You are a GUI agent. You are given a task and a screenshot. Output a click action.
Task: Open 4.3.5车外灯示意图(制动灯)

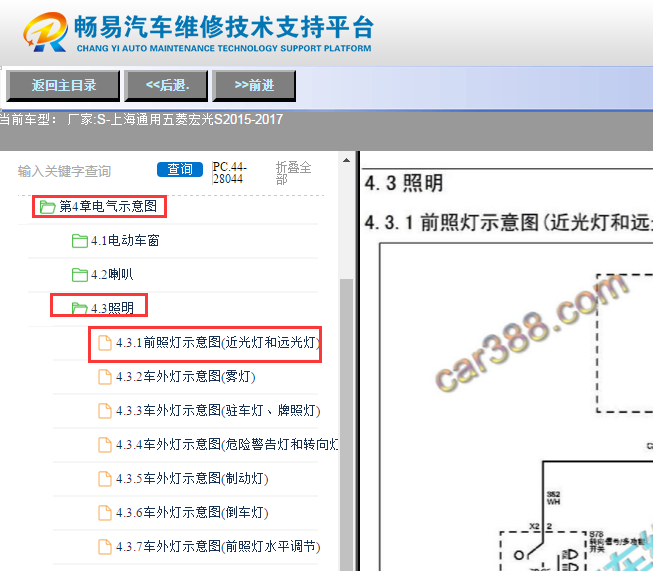pyautogui.click(x=192, y=479)
